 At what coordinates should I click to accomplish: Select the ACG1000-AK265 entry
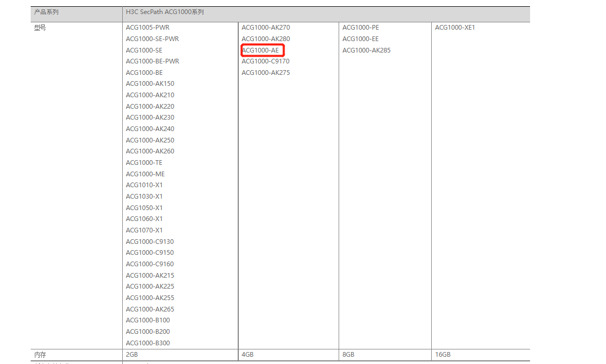(x=150, y=309)
